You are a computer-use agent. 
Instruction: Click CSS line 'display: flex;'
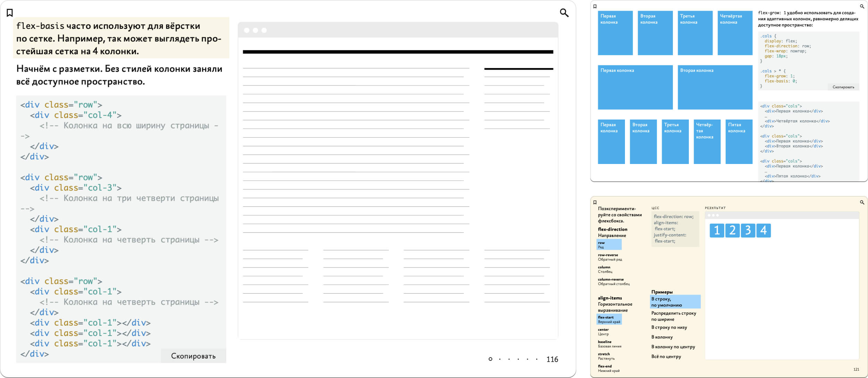tap(781, 41)
